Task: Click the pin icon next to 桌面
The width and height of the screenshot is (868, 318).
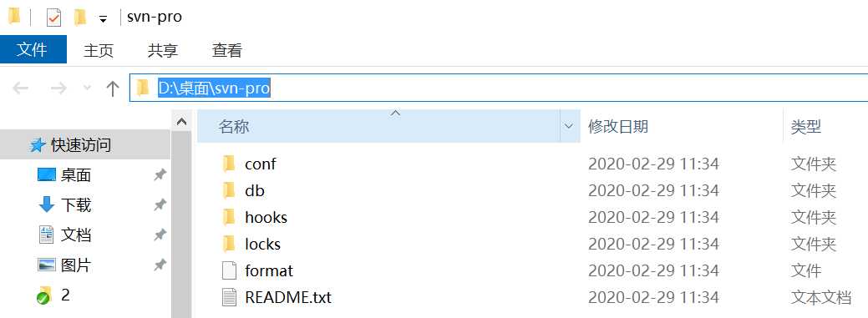Action: [x=160, y=175]
